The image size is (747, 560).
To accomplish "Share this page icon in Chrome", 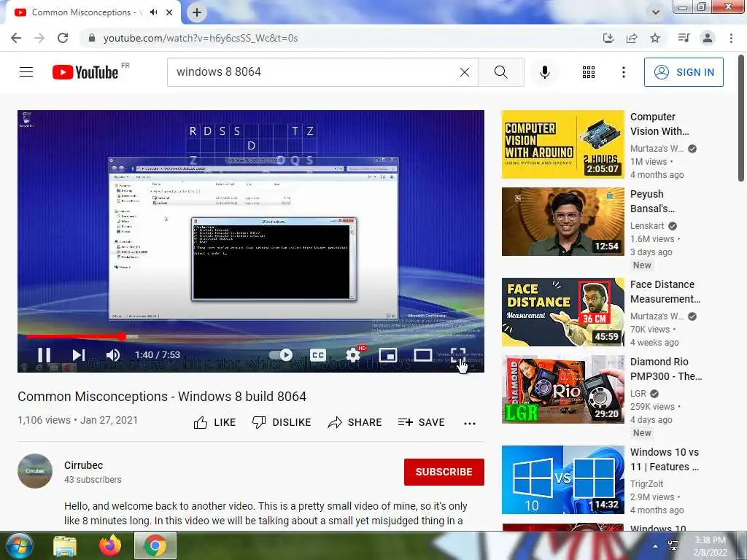I will click(632, 38).
